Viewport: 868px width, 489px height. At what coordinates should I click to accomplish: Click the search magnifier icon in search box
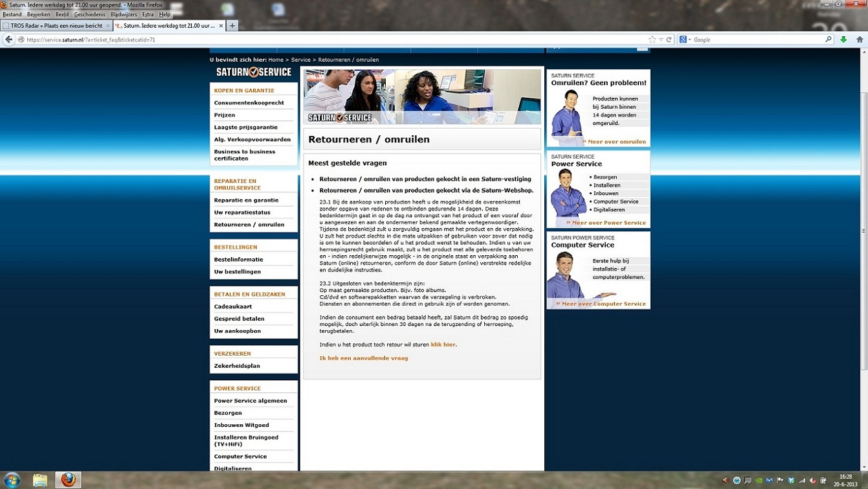(x=828, y=40)
